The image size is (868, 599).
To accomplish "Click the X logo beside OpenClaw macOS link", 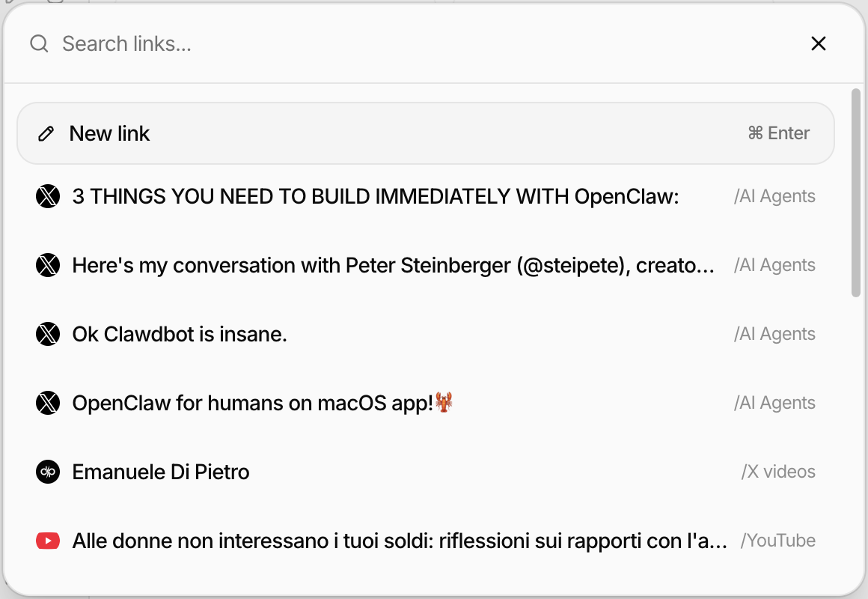I will pyautogui.click(x=48, y=404).
